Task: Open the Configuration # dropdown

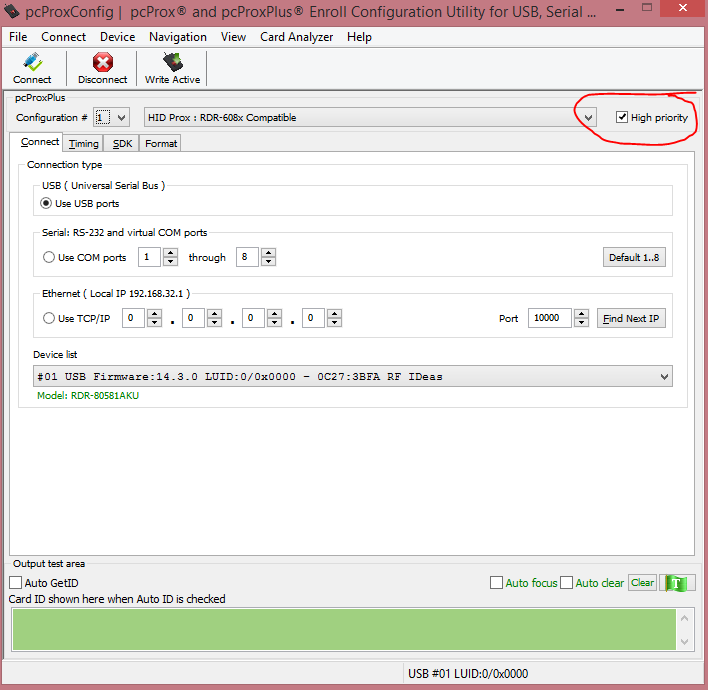Action: tap(121, 117)
